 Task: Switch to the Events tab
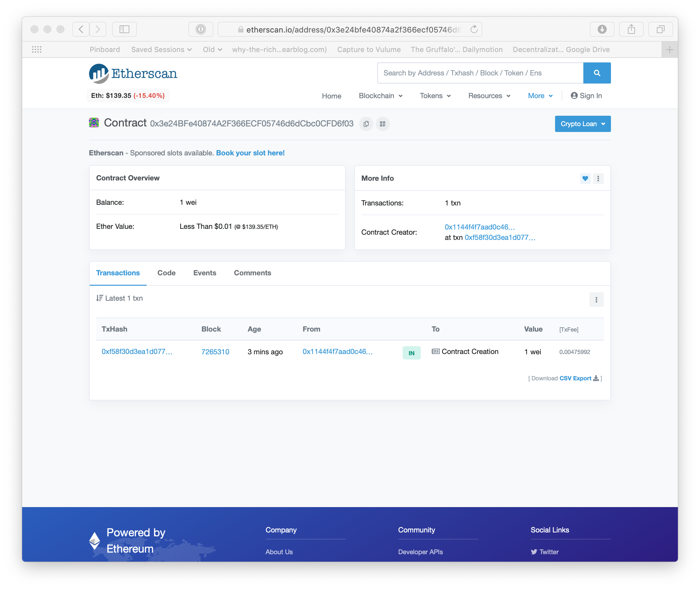point(205,273)
